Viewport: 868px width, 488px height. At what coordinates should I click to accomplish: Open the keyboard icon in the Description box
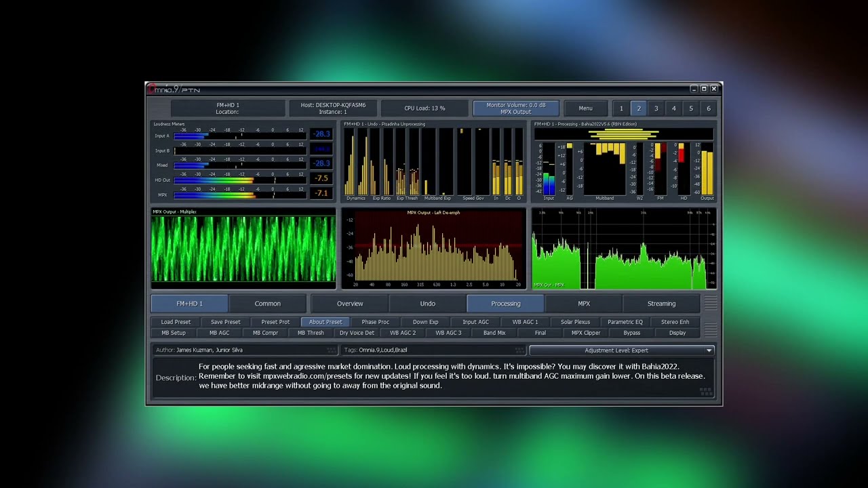click(705, 391)
